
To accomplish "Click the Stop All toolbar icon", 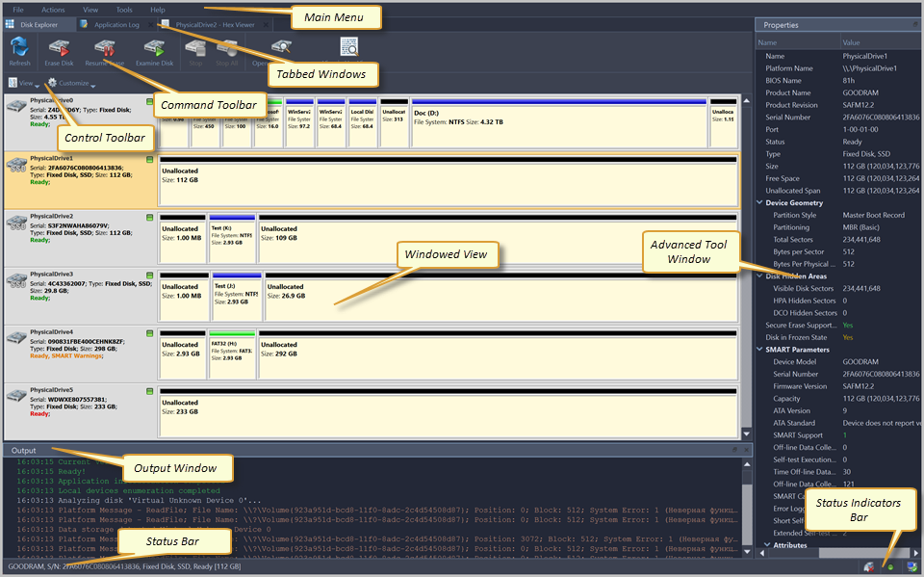I will pos(226,46).
